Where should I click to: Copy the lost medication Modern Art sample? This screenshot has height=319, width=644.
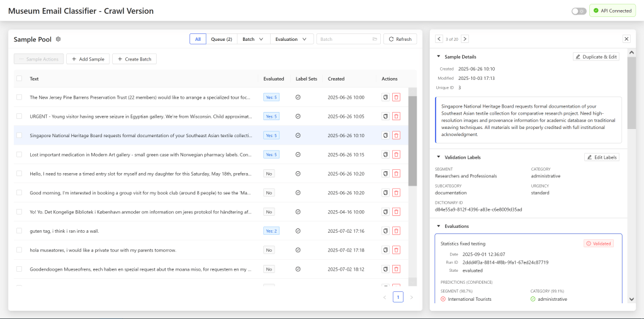385,154
